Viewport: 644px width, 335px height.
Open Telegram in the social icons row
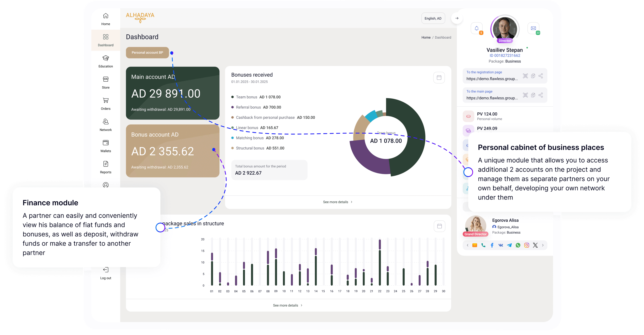click(509, 245)
